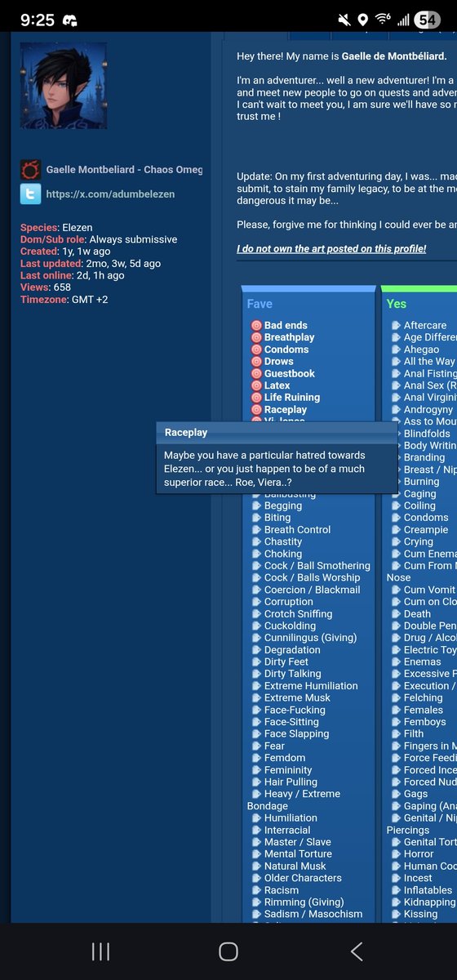Select the Master / Slave entry
457x980 pixels.
pos(297,842)
